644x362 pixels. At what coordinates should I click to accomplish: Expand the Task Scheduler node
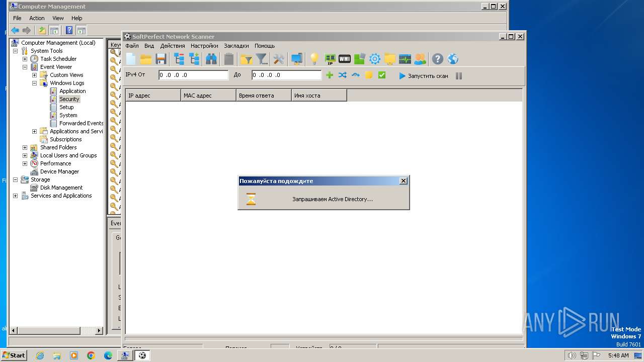[25, 59]
